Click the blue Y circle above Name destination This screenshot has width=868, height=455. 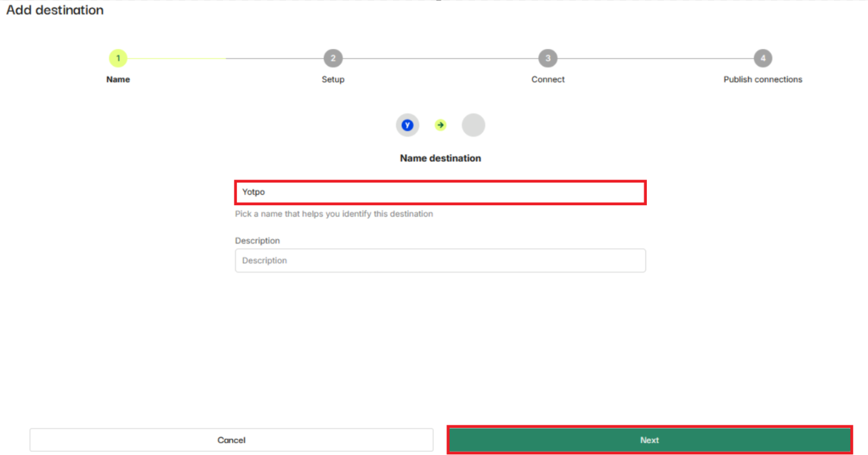(408, 125)
